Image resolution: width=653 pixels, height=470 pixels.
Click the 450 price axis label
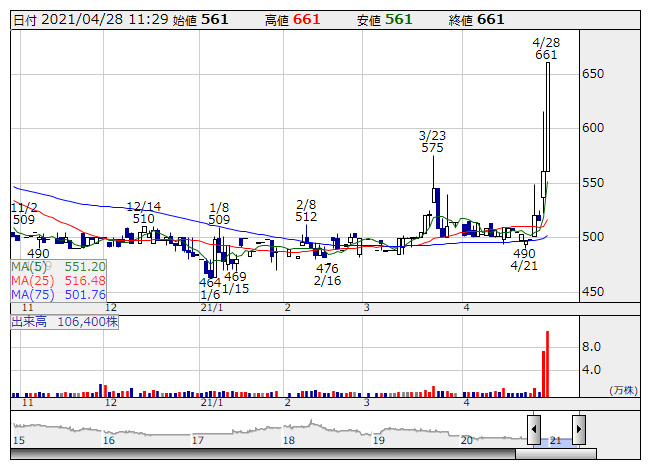click(593, 291)
